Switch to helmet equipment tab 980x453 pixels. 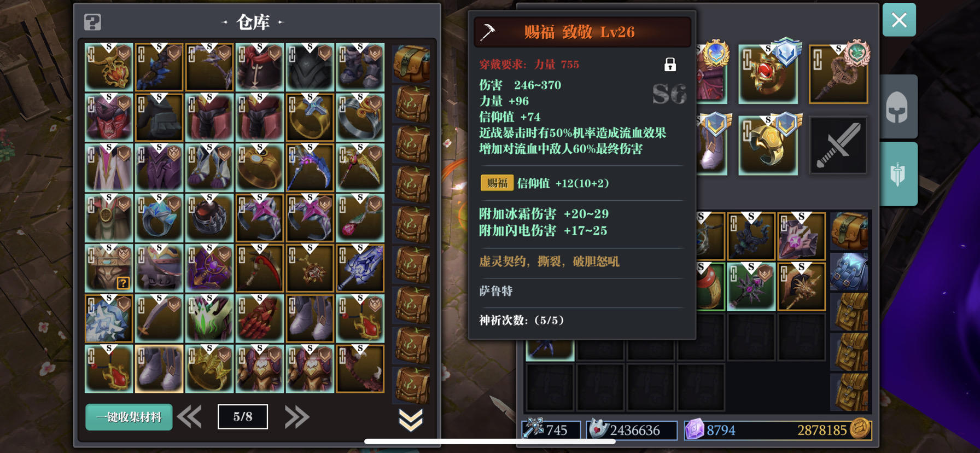click(897, 107)
